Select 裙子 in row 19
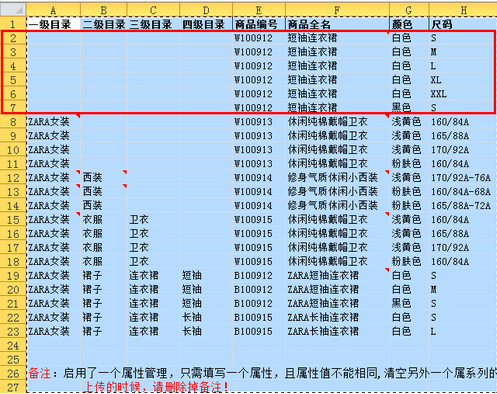The height and width of the screenshot is (394, 497). (104, 276)
